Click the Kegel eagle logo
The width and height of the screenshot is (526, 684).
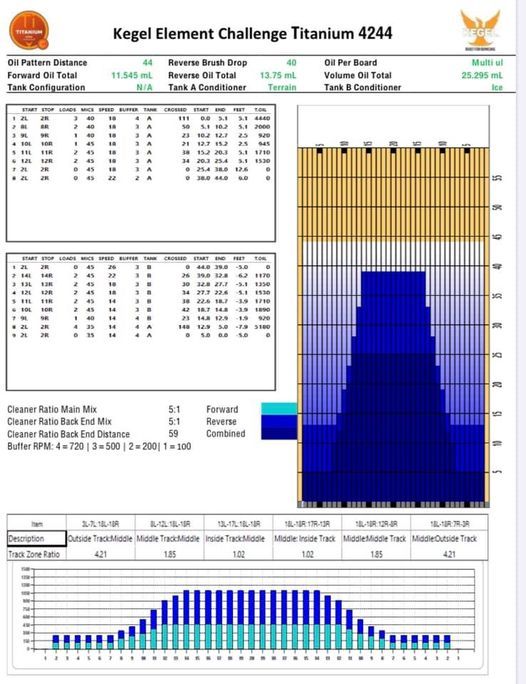480,29
